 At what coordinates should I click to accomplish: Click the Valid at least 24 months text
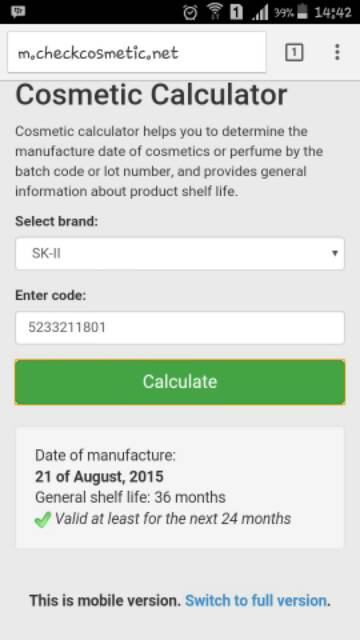173,519
